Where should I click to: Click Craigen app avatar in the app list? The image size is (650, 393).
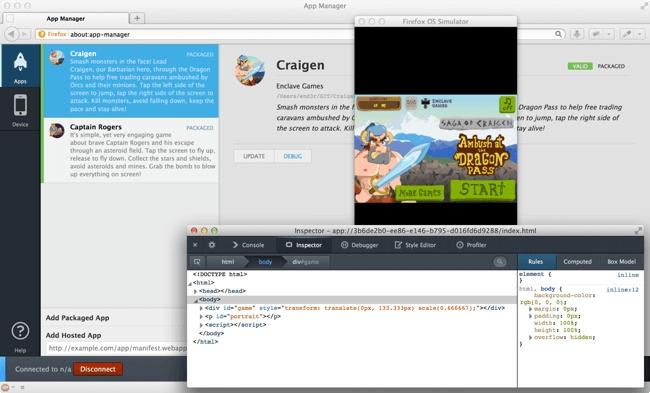57,57
